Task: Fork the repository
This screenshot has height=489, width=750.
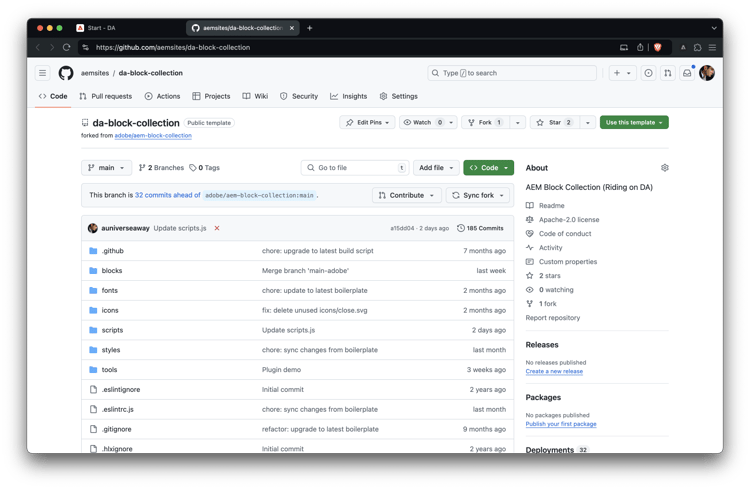Action: pos(485,122)
